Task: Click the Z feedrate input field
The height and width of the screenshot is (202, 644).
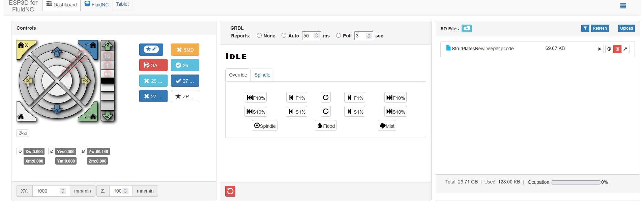Action: pos(117,191)
